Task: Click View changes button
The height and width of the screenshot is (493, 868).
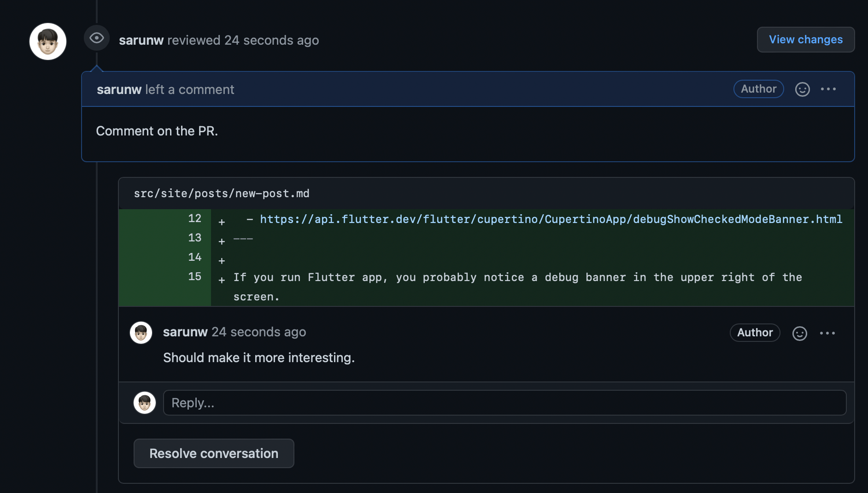Action: (x=805, y=40)
